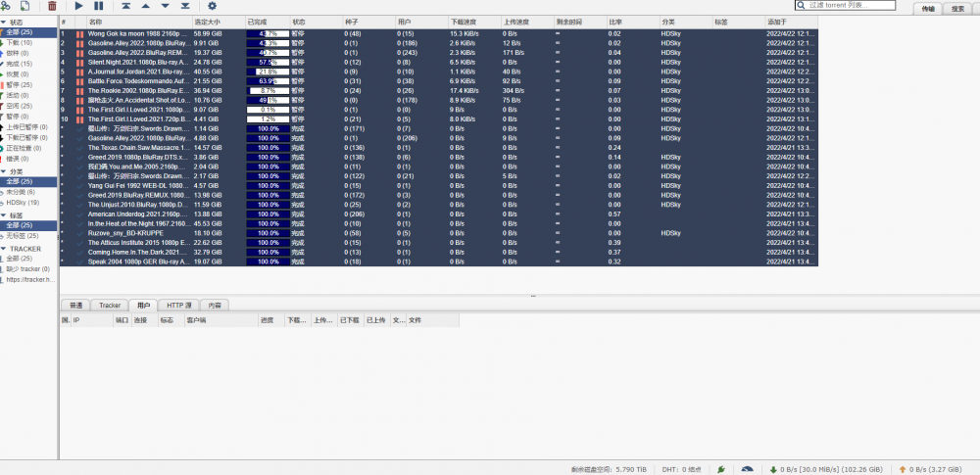Open the 内容 details tab
This screenshot has height=475, width=980.
pos(215,305)
